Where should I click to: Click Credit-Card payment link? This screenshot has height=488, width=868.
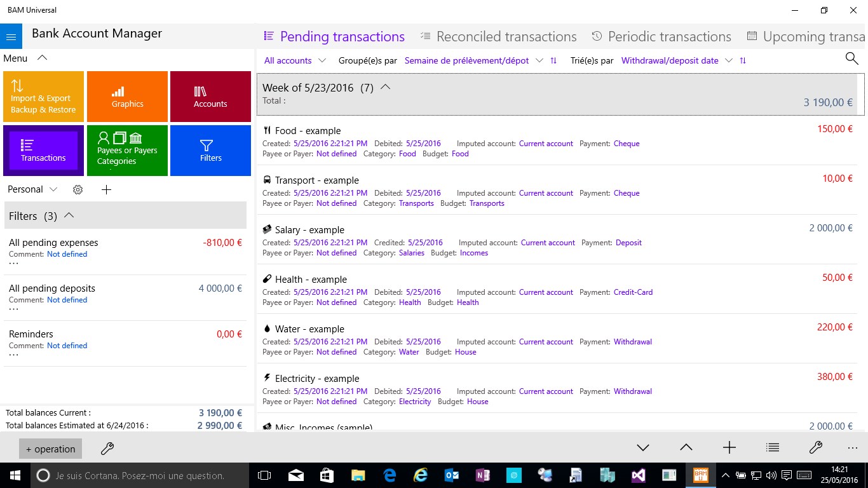tap(633, 292)
